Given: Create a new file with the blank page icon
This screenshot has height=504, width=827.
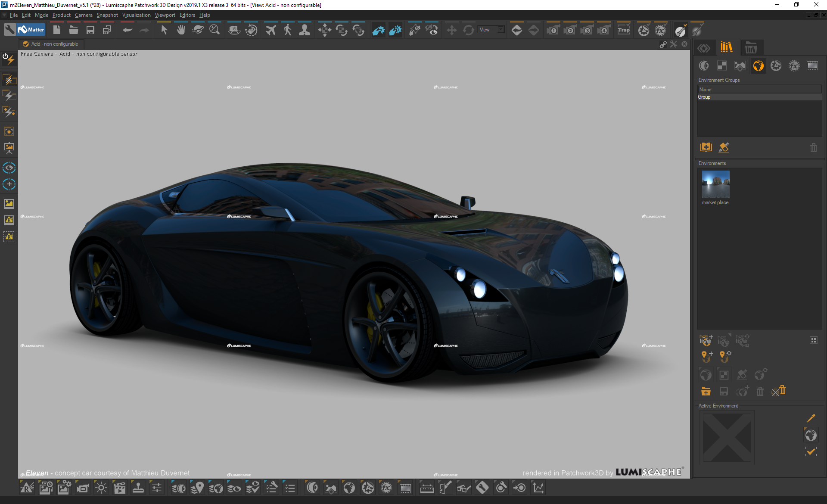Looking at the screenshot, I should click(57, 30).
